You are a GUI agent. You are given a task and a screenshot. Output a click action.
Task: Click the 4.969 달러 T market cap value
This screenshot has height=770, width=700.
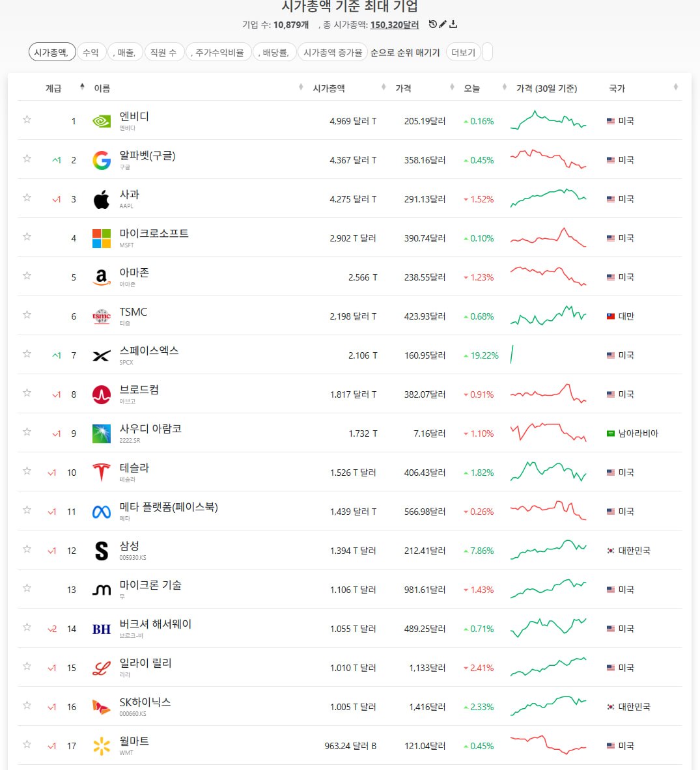pyautogui.click(x=353, y=121)
